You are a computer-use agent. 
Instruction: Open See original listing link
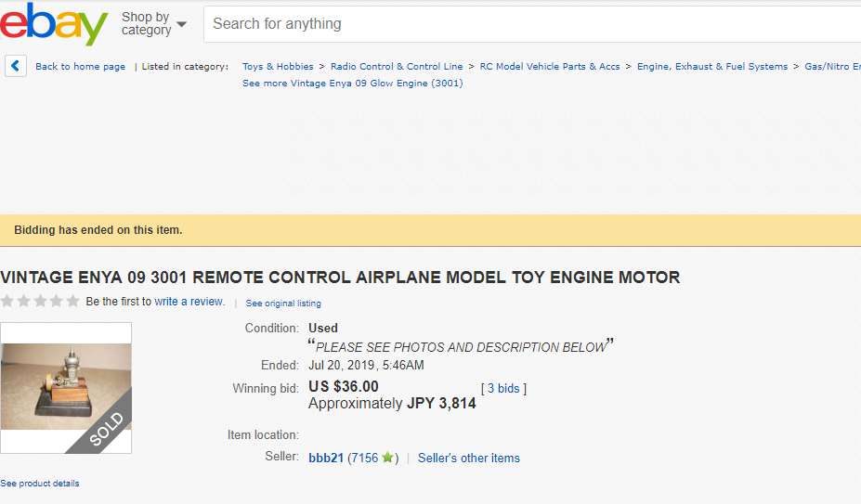283,304
